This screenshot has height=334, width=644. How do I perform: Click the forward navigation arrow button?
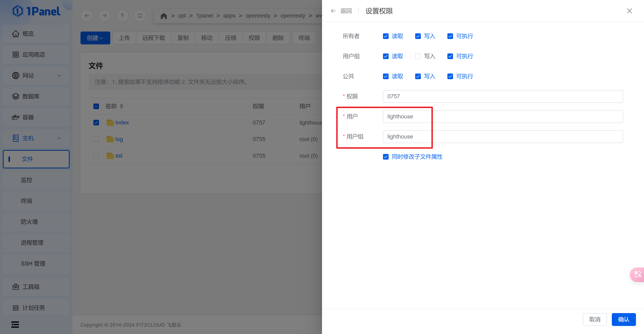pos(104,16)
